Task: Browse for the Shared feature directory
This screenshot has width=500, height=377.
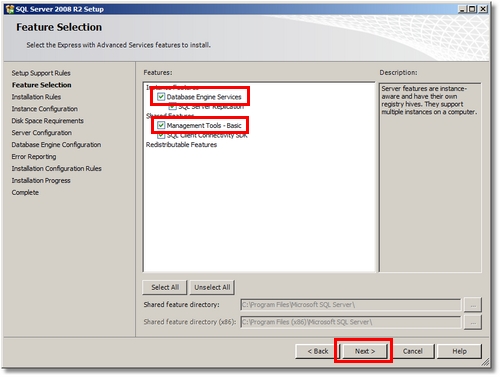Action: pyautogui.click(x=473, y=305)
